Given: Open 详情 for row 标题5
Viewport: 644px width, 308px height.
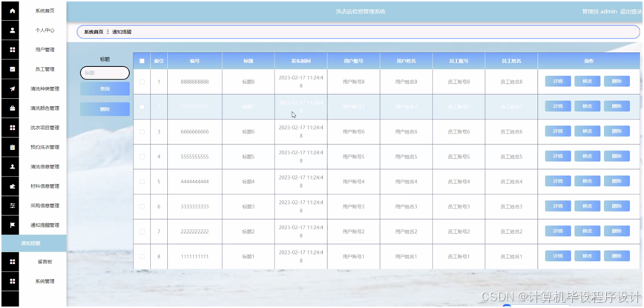Looking at the screenshot, I should [x=558, y=156].
